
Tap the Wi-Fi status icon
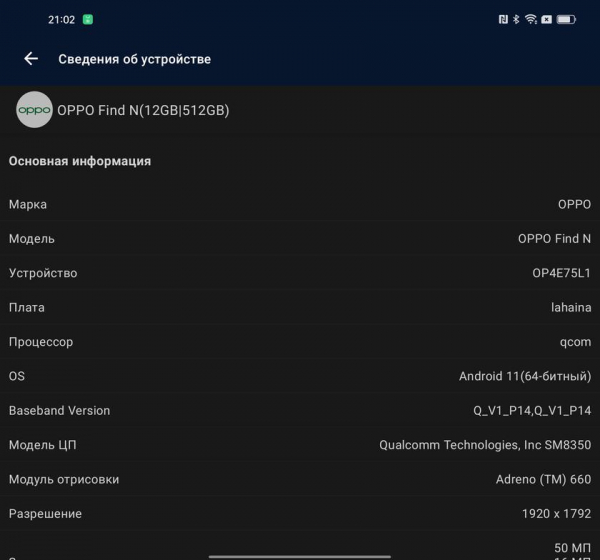click(x=531, y=19)
